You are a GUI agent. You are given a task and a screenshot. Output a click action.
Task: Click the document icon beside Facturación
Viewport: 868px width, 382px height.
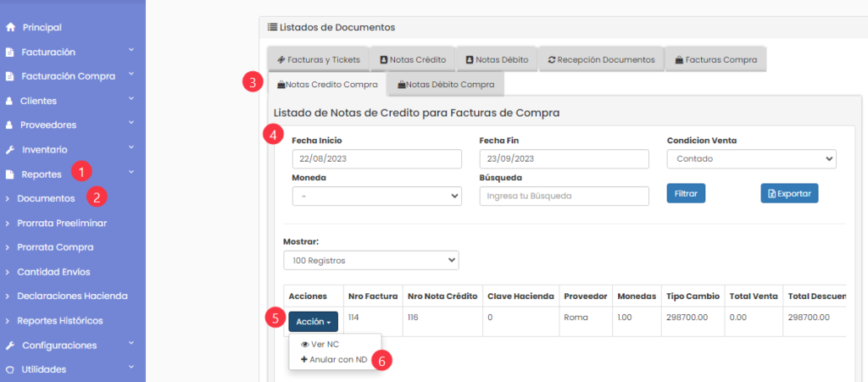point(8,52)
